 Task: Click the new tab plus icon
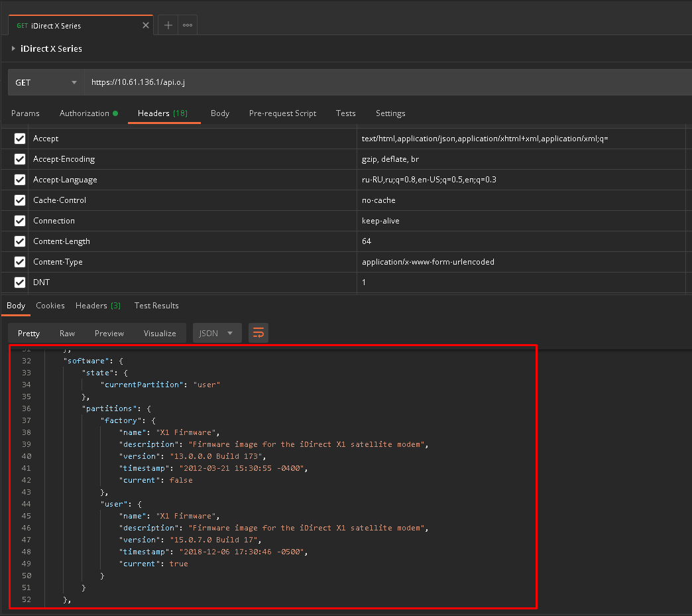(x=168, y=25)
